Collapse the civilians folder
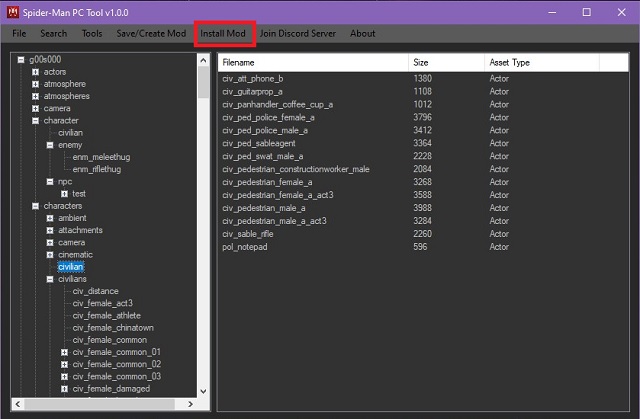The height and width of the screenshot is (419, 640). tap(50, 279)
